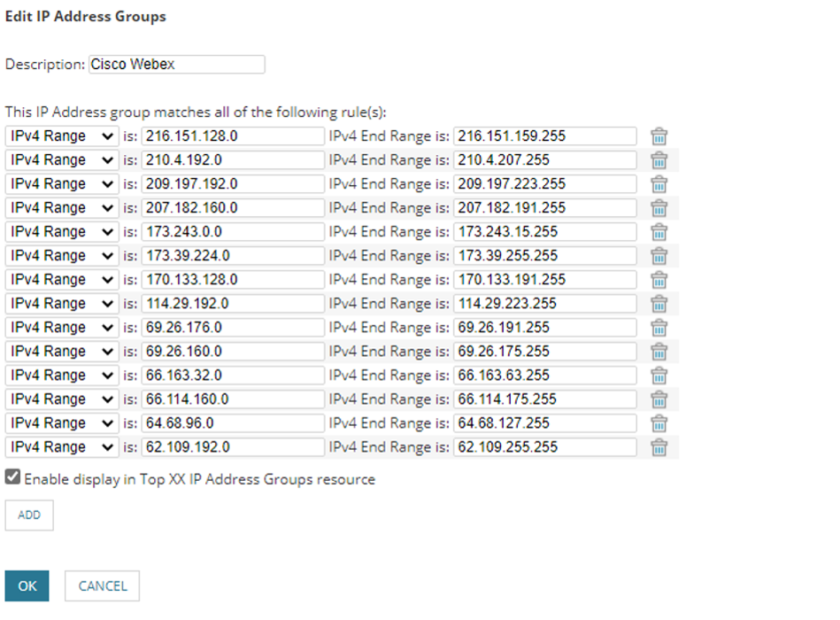This screenshot has height=620, width=840.
Task: Delete the 69.26.176.0 range rule
Action: pos(659,328)
